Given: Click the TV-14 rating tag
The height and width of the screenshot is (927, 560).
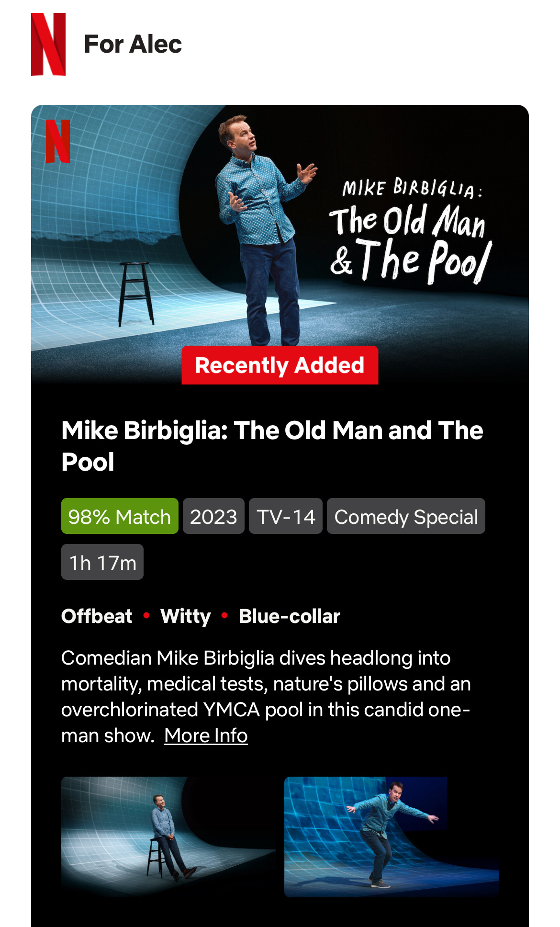Looking at the screenshot, I should pos(286,516).
